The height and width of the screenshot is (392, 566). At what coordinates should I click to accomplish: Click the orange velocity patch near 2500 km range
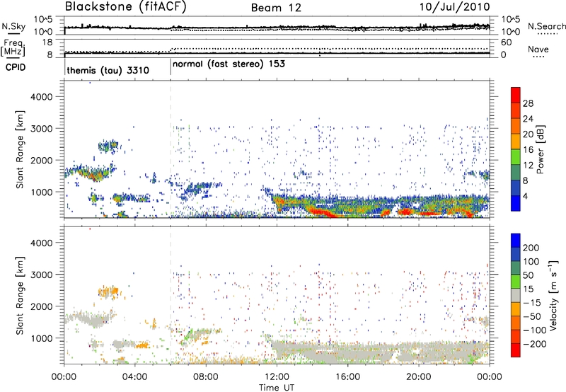[108, 292]
